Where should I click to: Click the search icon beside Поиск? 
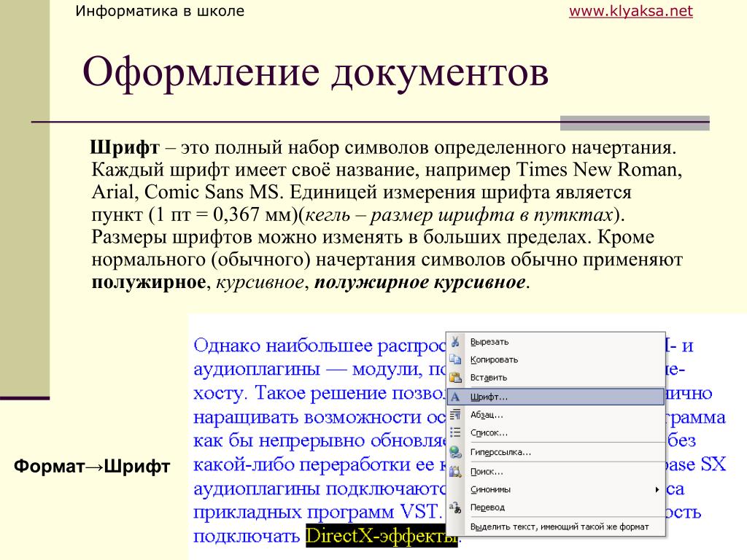click(455, 472)
